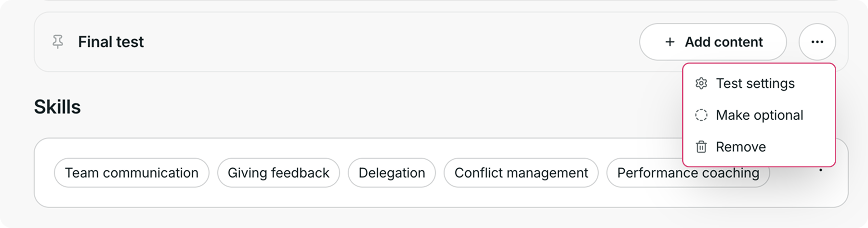Viewport: 868px width, 228px height.
Task: Click the pin icon beside Final test
Action: (x=58, y=42)
